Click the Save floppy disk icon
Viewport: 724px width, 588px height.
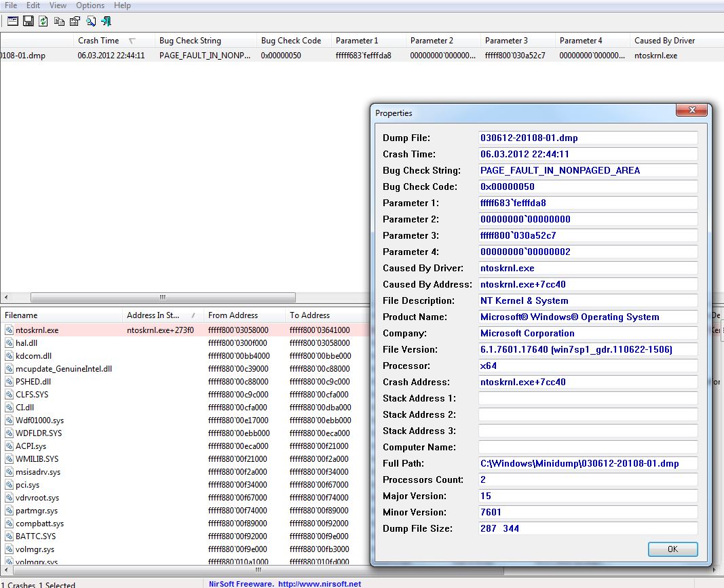(28, 21)
